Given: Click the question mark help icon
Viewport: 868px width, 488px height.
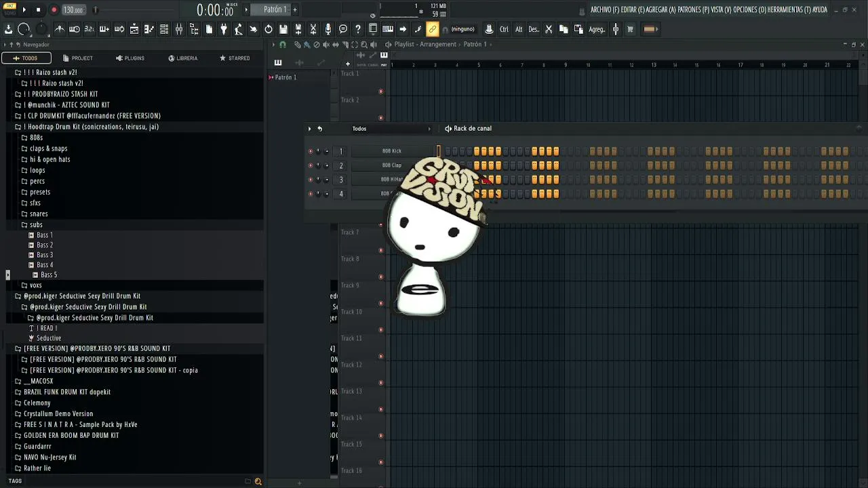Looking at the screenshot, I should coord(358,29).
